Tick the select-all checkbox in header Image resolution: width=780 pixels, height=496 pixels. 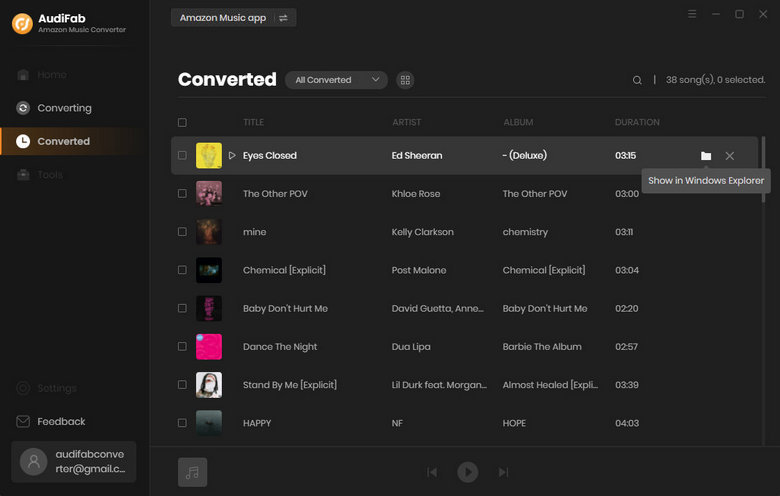[182, 122]
